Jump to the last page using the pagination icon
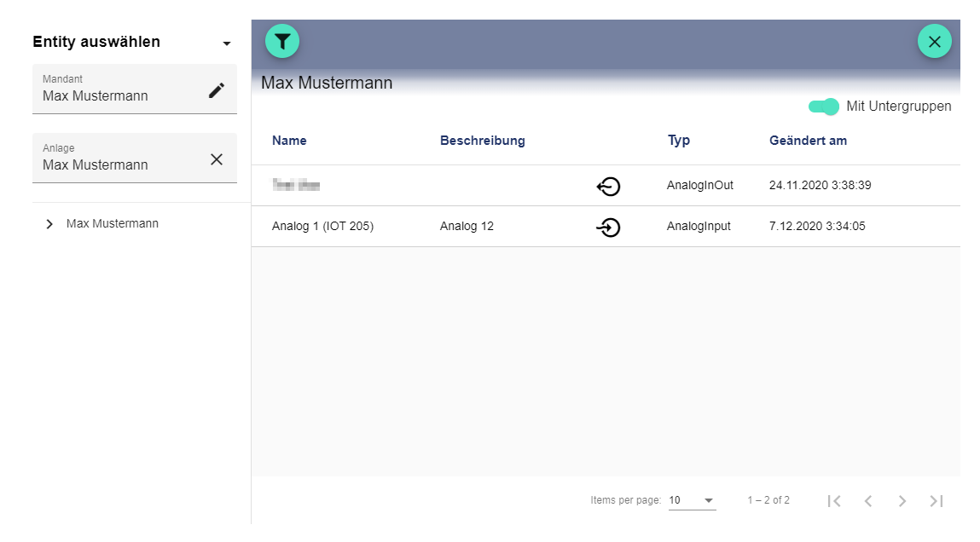 [936, 500]
